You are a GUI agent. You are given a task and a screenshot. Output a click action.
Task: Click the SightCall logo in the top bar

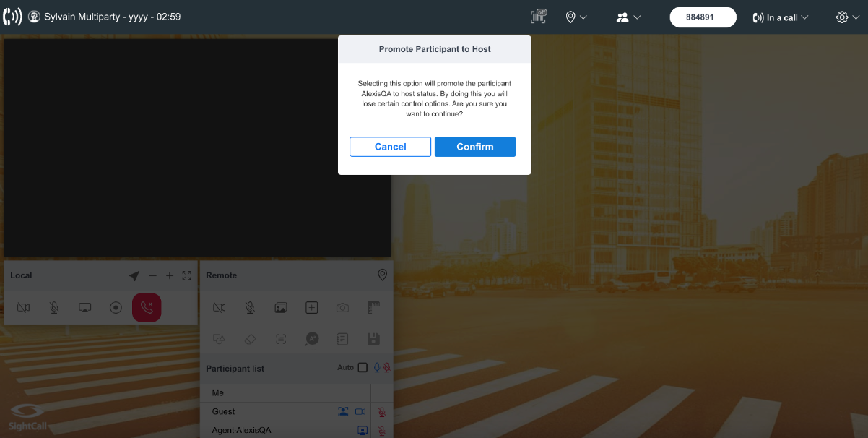12,17
